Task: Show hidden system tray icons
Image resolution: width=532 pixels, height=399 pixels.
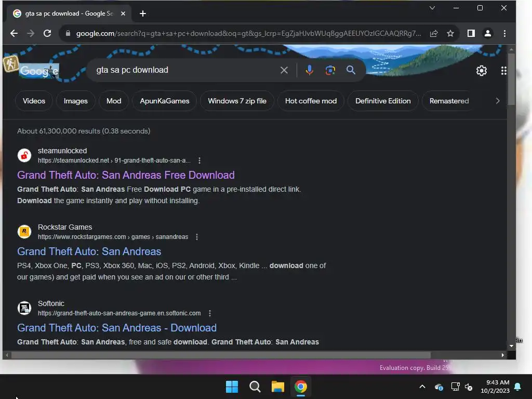Action: [422, 387]
